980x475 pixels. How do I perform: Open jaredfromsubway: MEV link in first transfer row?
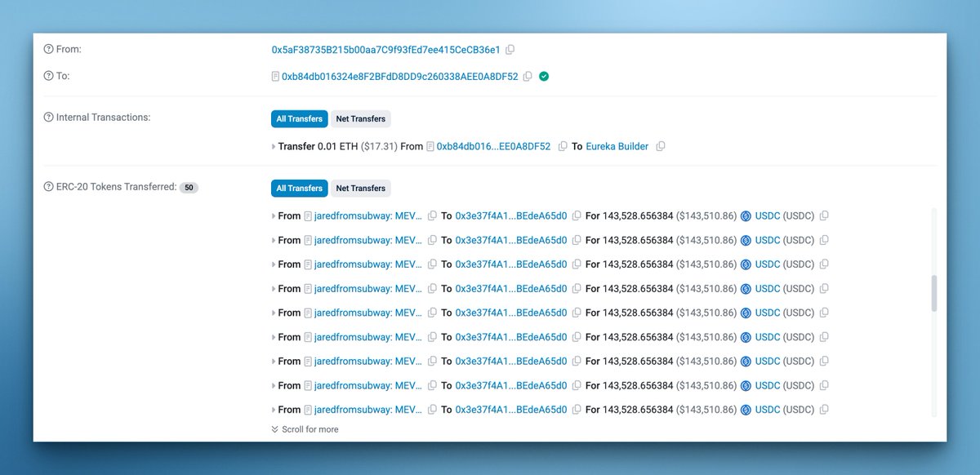[x=368, y=216]
